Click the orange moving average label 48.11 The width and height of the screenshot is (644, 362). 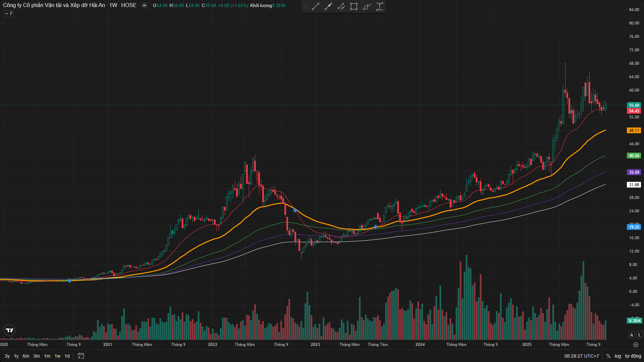pyautogui.click(x=634, y=131)
